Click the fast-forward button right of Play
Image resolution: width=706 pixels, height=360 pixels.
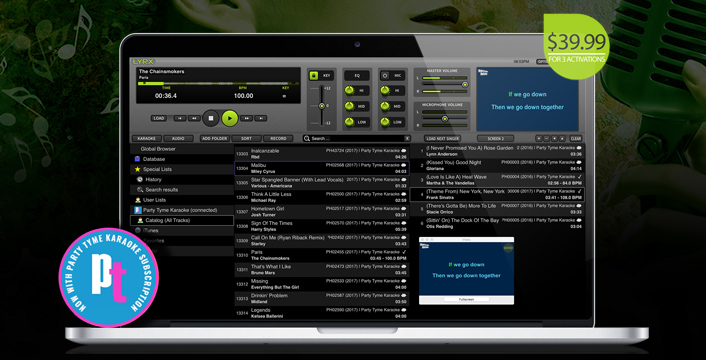pos(246,118)
